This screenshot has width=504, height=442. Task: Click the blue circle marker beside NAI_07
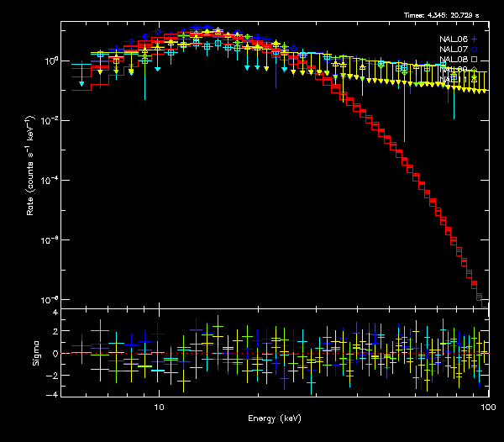(x=474, y=50)
